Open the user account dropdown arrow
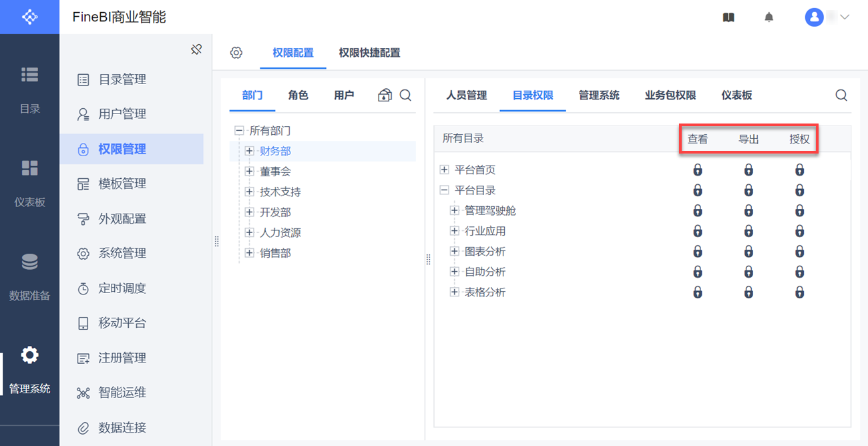This screenshot has width=868, height=446. (845, 17)
